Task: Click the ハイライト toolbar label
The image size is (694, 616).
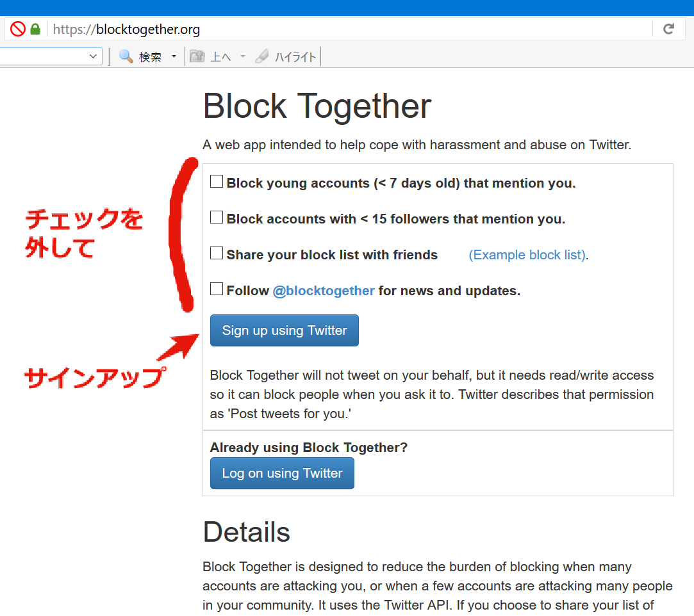Action: point(295,57)
